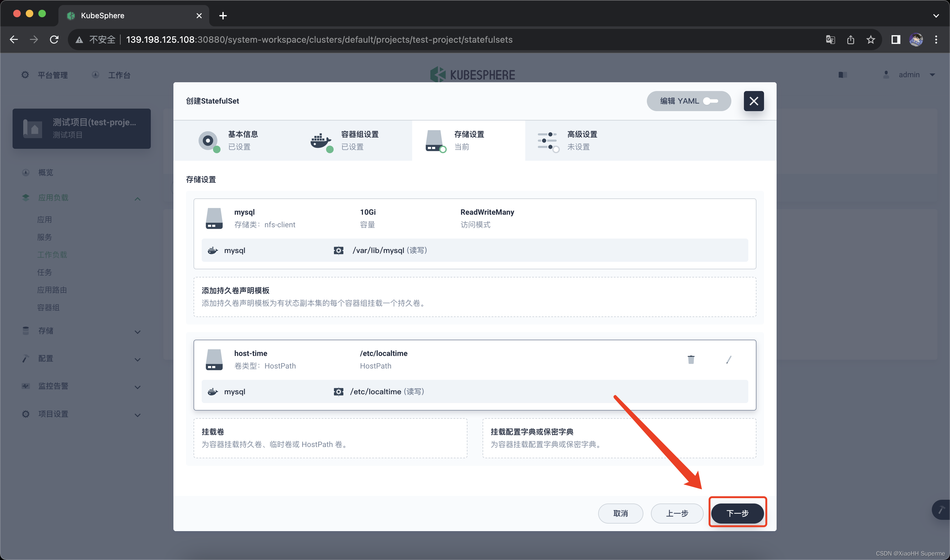Click the share page icon
This screenshot has width=950, height=560.
(x=850, y=39)
